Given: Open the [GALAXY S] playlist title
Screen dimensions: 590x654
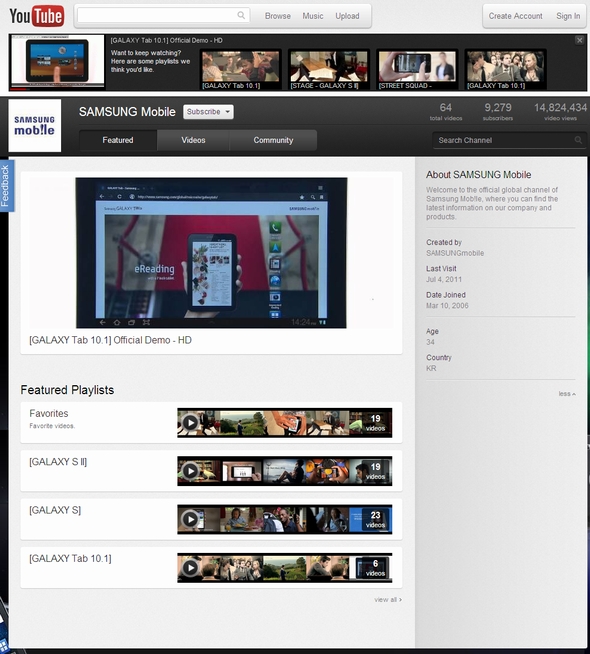Looking at the screenshot, I should 55,510.
